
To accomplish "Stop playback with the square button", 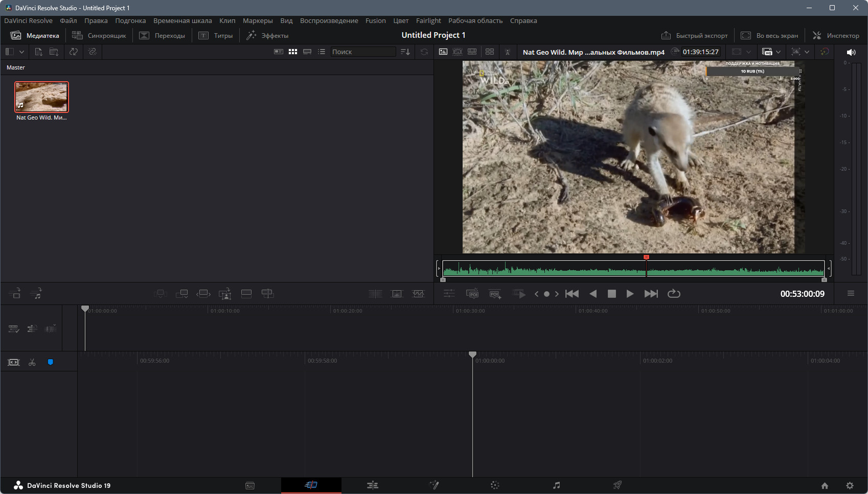I will click(611, 294).
